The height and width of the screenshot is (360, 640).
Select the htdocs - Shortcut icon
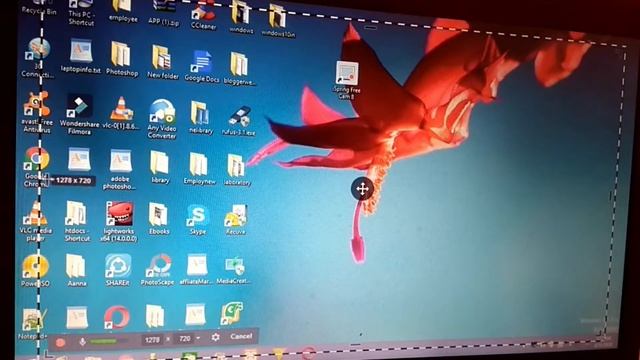77,221
